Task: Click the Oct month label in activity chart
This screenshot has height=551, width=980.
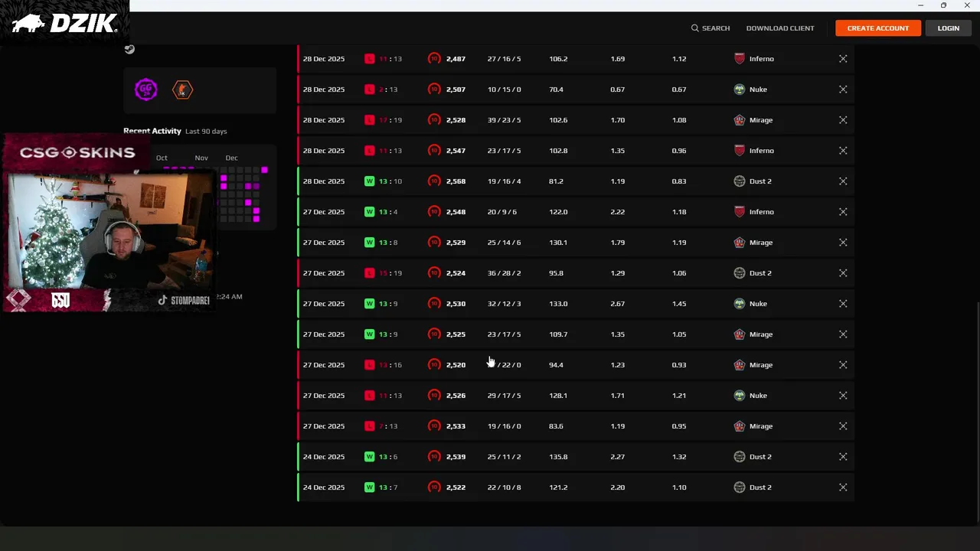Action: pyautogui.click(x=162, y=158)
